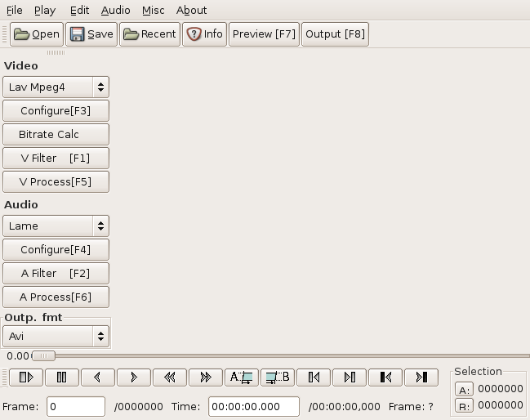530x420 pixels.
Task: Go to next black frame icon
Action: pos(421,377)
